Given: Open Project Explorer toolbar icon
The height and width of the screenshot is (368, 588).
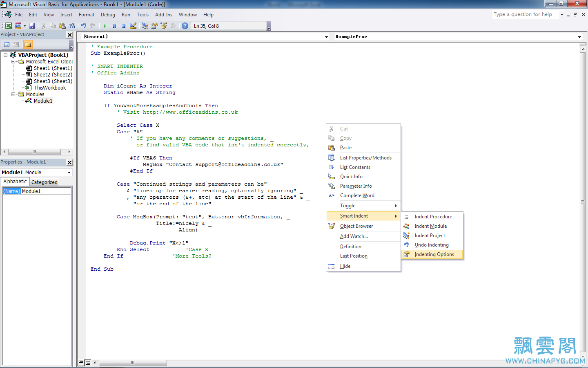Looking at the screenshot, I should [145, 26].
